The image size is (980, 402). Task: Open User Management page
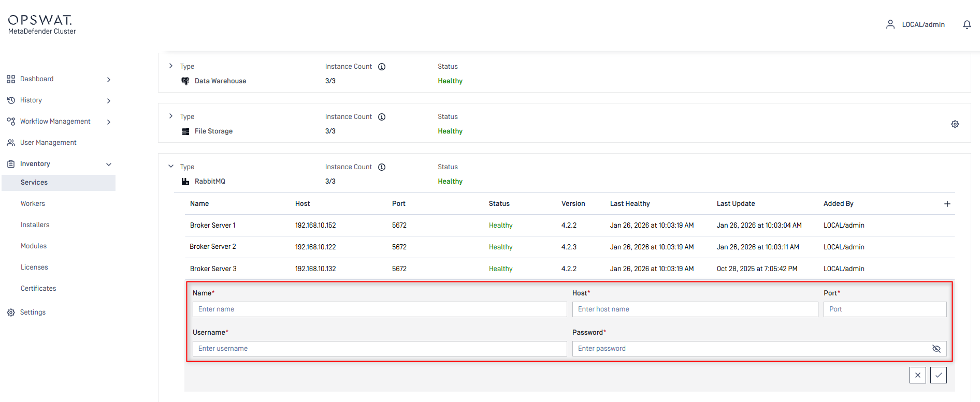tap(48, 143)
